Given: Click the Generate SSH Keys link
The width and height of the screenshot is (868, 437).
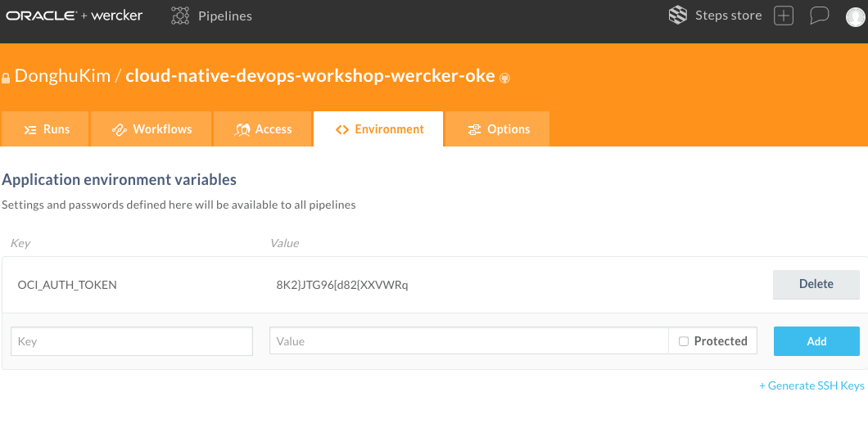Looking at the screenshot, I should coord(811,385).
